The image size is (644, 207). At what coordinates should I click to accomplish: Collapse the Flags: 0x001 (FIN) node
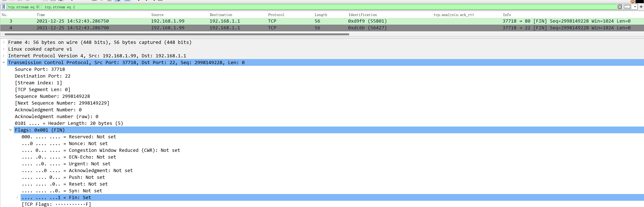pos(10,130)
